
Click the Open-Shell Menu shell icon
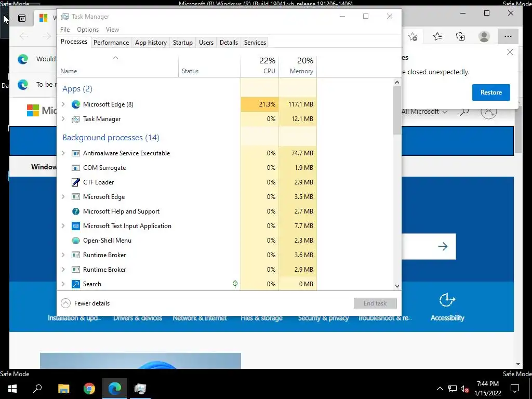[76, 241]
